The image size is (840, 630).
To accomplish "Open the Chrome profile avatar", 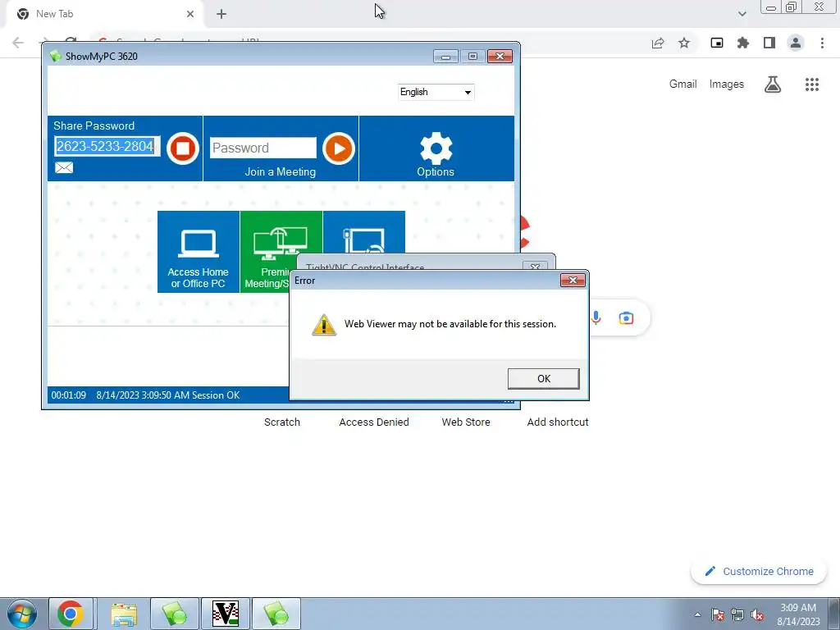I will tap(796, 43).
